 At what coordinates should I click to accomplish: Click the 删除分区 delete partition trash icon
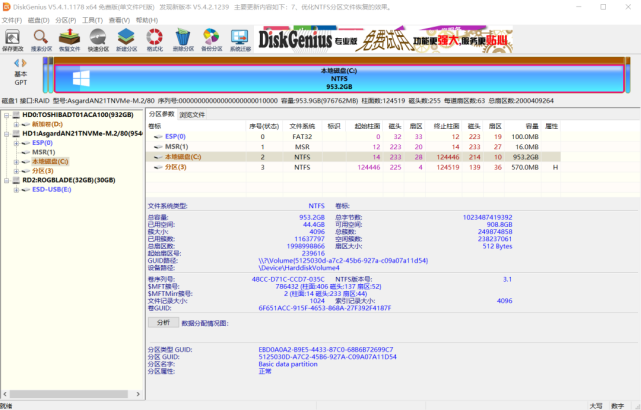click(x=183, y=40)
